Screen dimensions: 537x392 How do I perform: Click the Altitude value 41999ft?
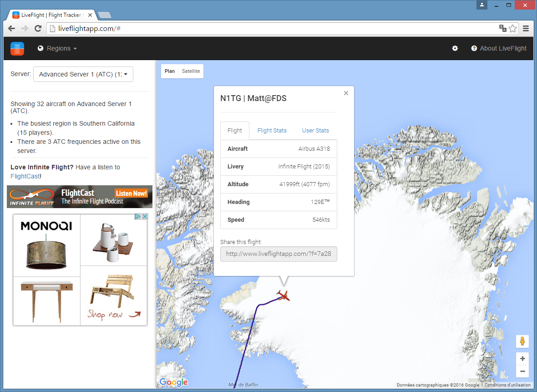pos(304,184)
